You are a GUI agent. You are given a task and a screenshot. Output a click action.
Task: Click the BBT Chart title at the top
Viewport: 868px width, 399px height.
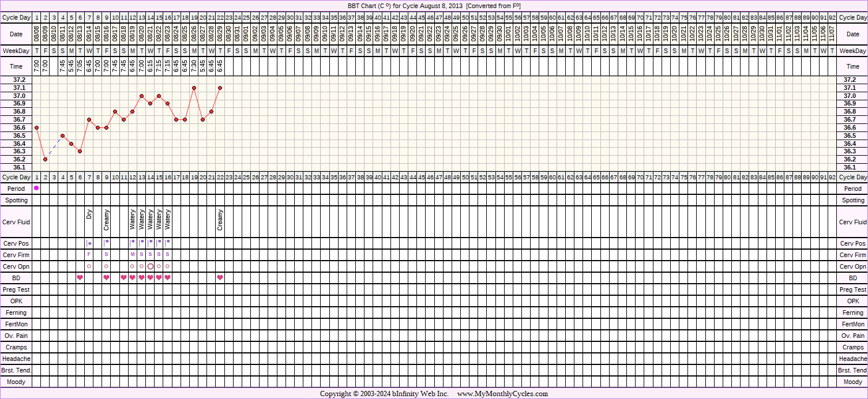coord(434,6)
